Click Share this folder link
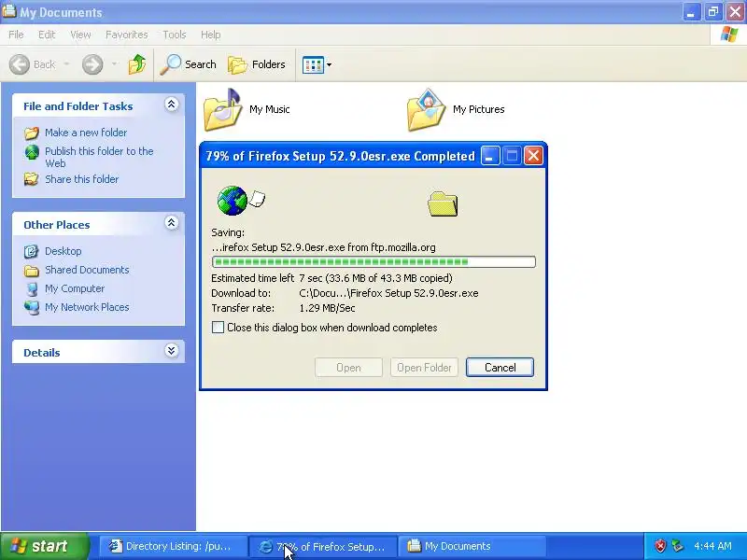Viewport: 747px width, 560px height. coord(81,179)
